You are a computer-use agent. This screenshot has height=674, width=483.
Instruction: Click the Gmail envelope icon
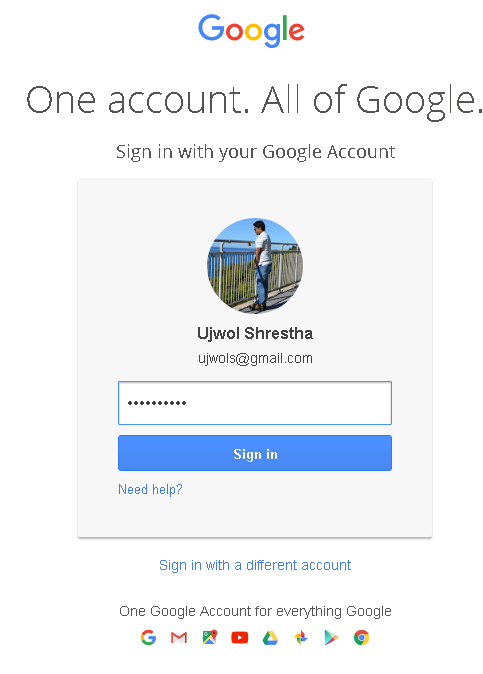(179, 638)
